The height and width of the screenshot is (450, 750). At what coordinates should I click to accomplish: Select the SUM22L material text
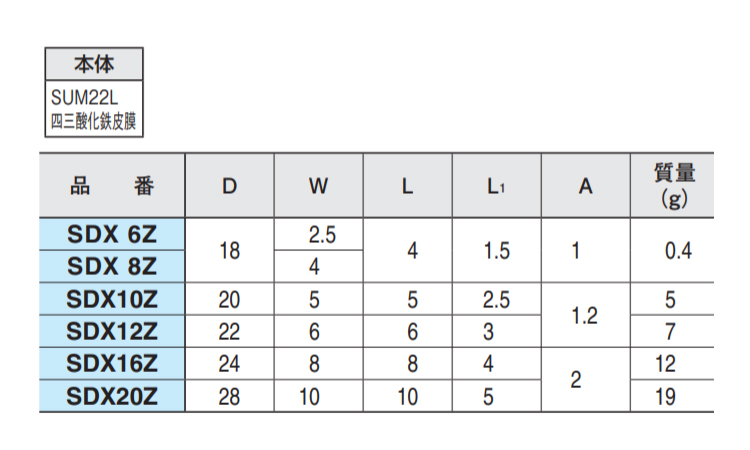[82, 100]
